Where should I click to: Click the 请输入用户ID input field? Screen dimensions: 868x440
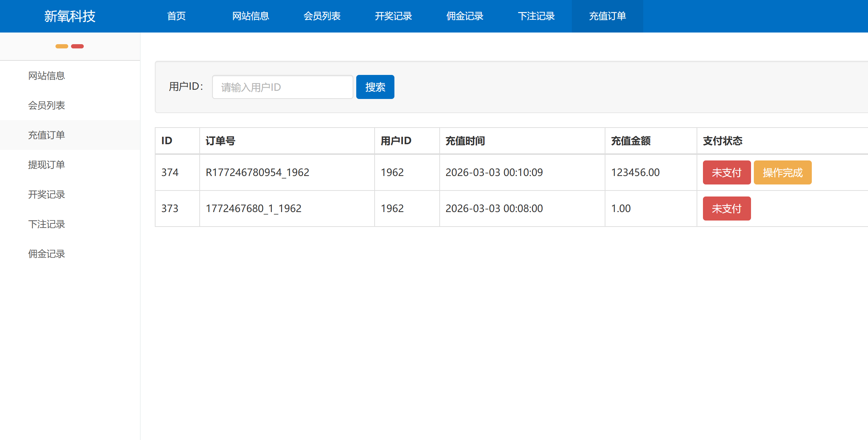tap(282, 87)
